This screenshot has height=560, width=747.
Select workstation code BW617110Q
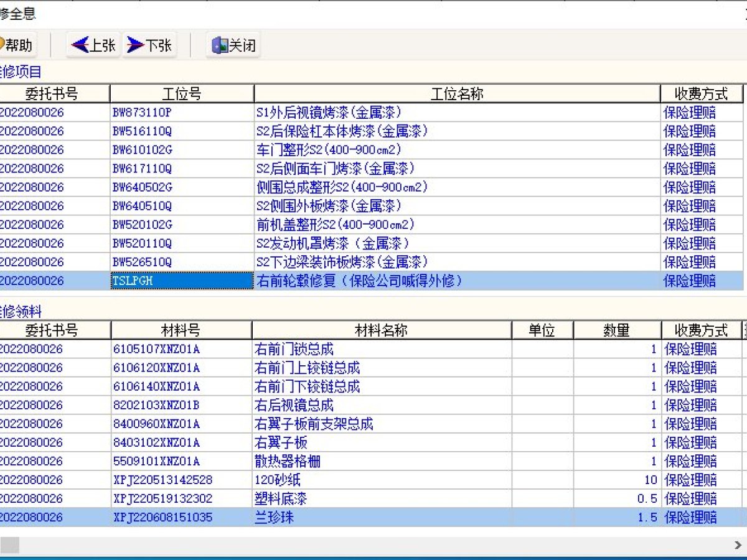(x=142, y=169)
